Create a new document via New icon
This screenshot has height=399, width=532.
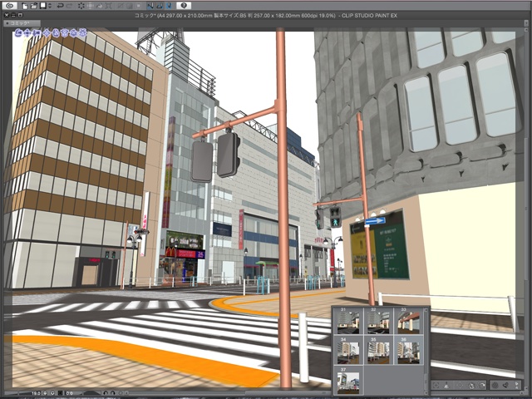[25, 6]
